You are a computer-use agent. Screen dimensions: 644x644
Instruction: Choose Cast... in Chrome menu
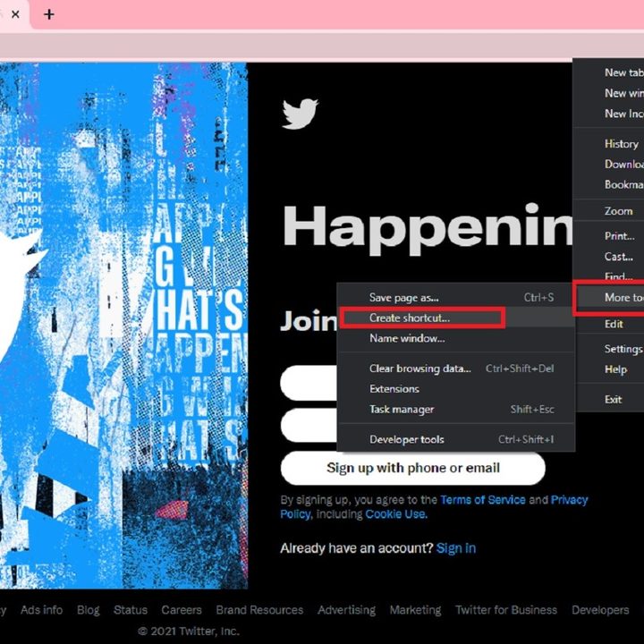click(x=609, y=257)
